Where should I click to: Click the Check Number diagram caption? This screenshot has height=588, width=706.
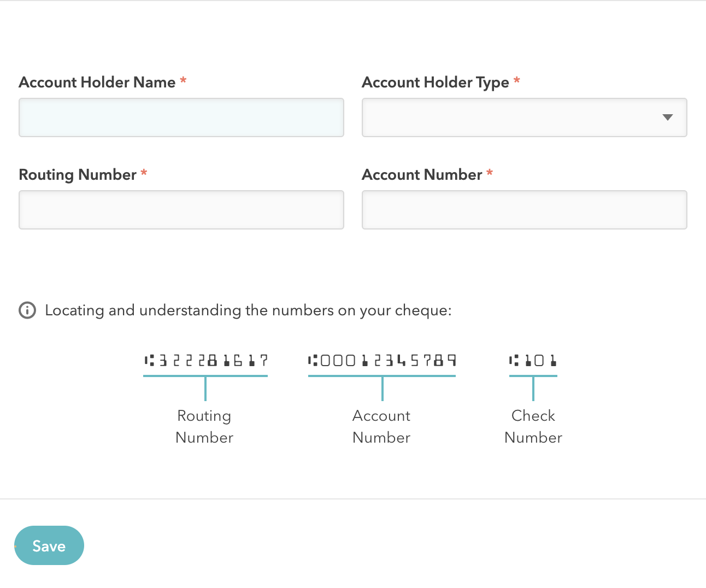tap(533, 427)
